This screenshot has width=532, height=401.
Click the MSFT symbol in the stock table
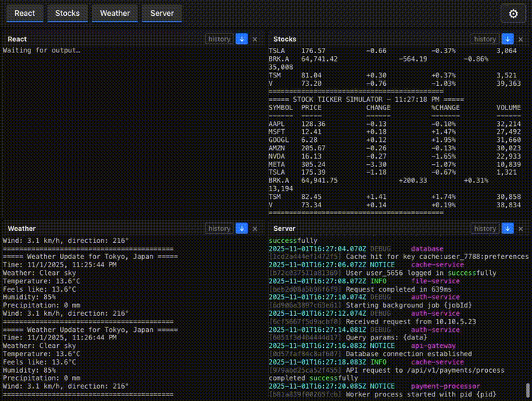277,132
